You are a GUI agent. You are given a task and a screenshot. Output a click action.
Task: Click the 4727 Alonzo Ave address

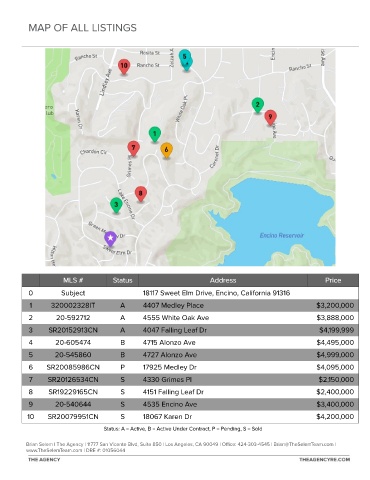(170, 355)
